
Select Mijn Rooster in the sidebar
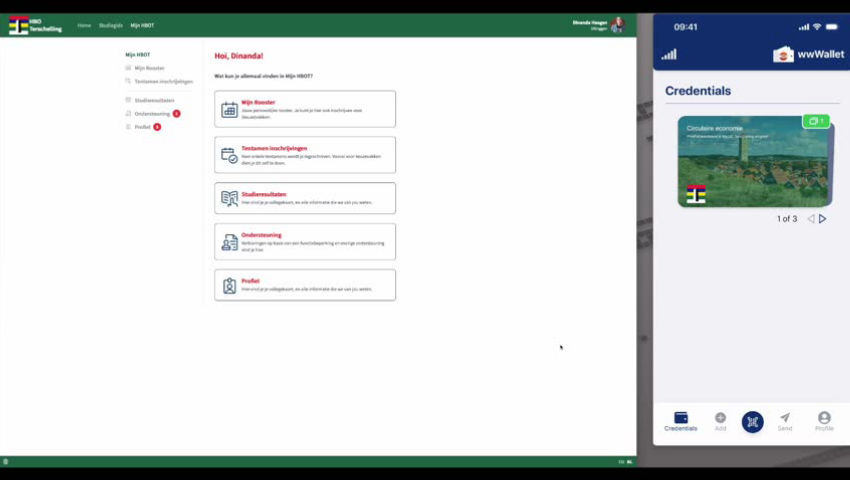pos(149,68)
